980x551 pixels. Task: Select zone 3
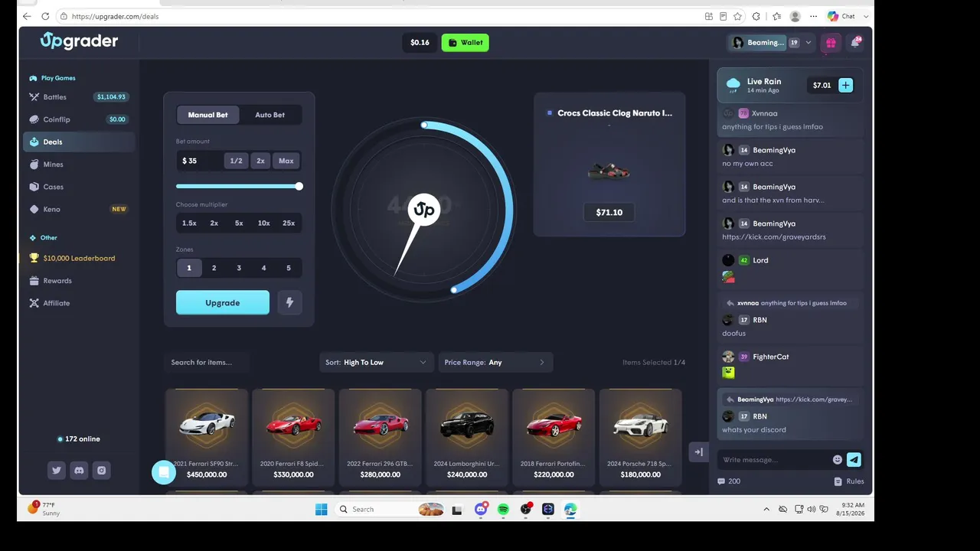[x=239, y=268]
